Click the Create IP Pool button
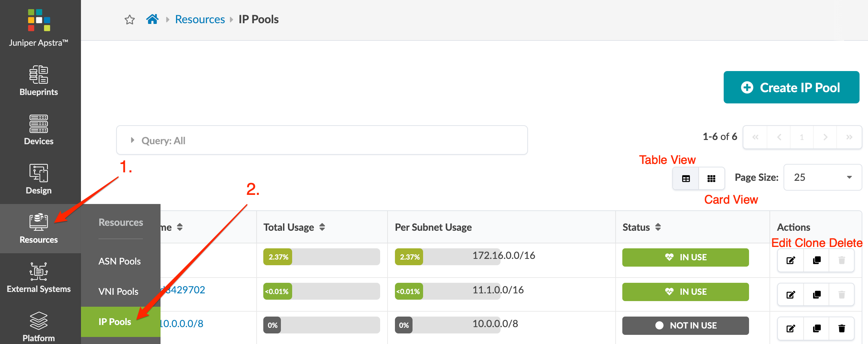Viewport: 868px width, 344px height. 791,87
